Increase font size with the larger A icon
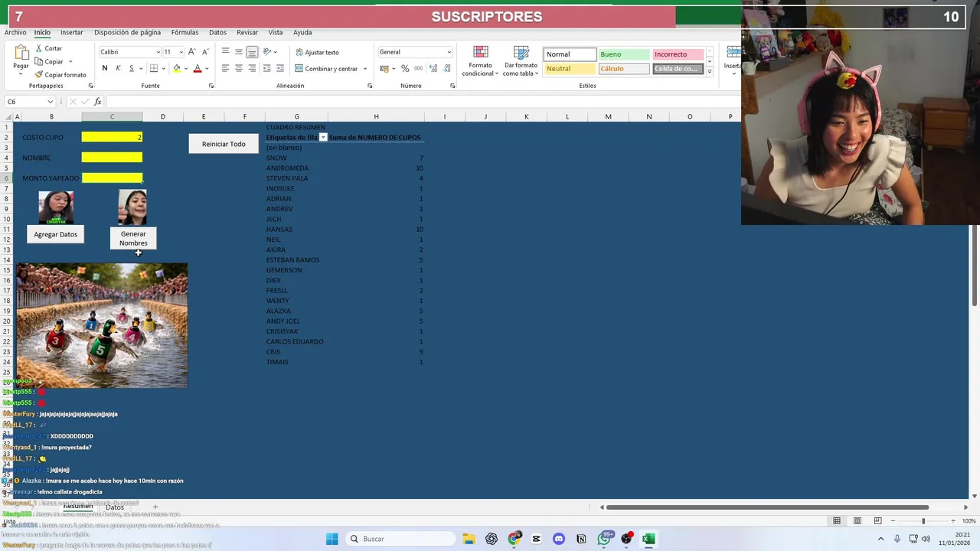 [x=191, y=52]
